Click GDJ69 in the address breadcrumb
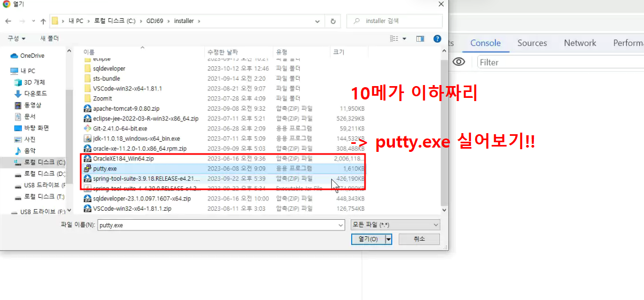Image resolution: width=644 pixels, height=300 pixels. [x=154, y=21]
